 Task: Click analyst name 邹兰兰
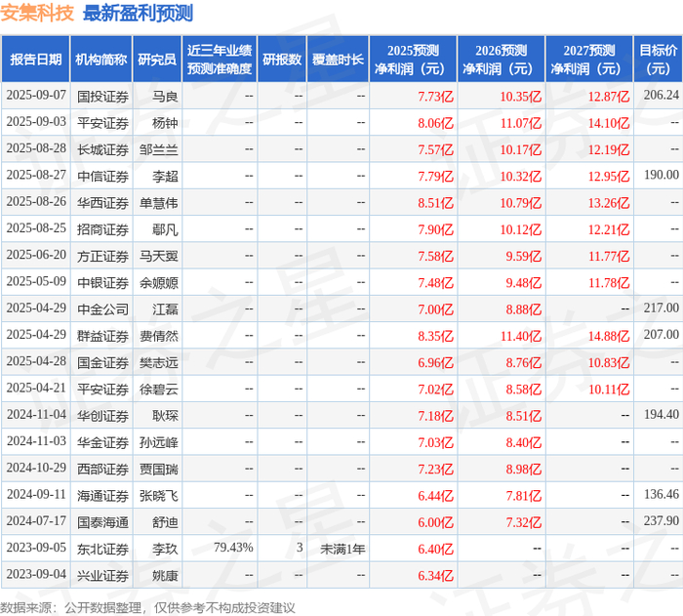(159, 149)
